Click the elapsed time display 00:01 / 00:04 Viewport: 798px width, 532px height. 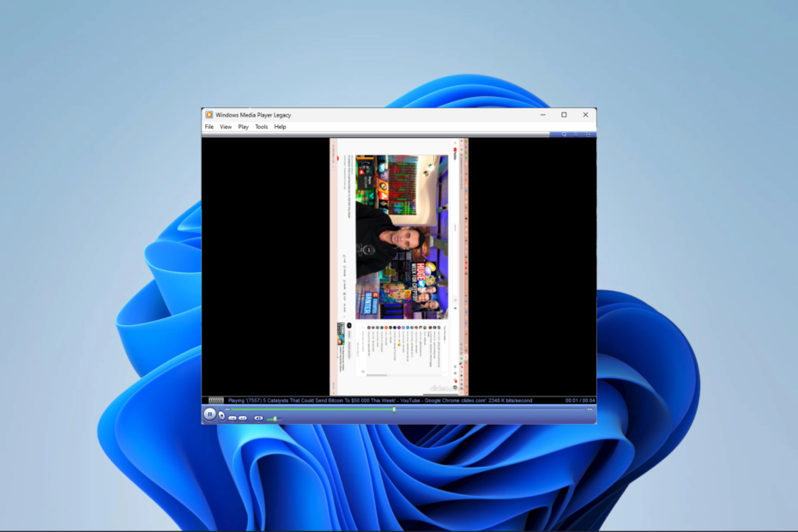pos(580,401)
